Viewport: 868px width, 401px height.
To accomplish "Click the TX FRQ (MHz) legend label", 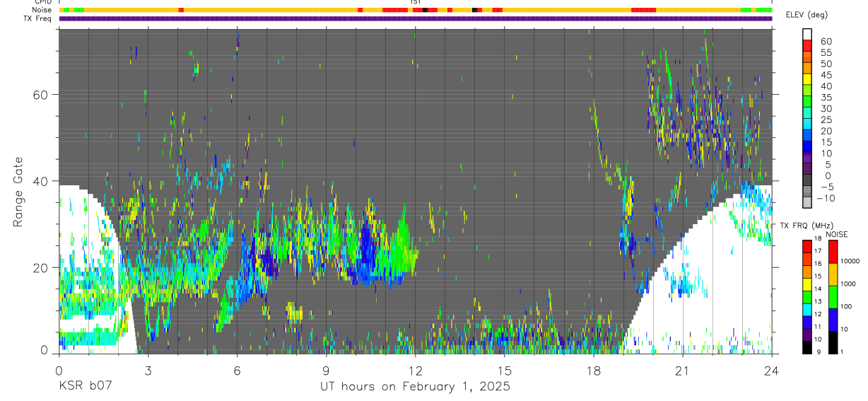I will tap(807, 225).
